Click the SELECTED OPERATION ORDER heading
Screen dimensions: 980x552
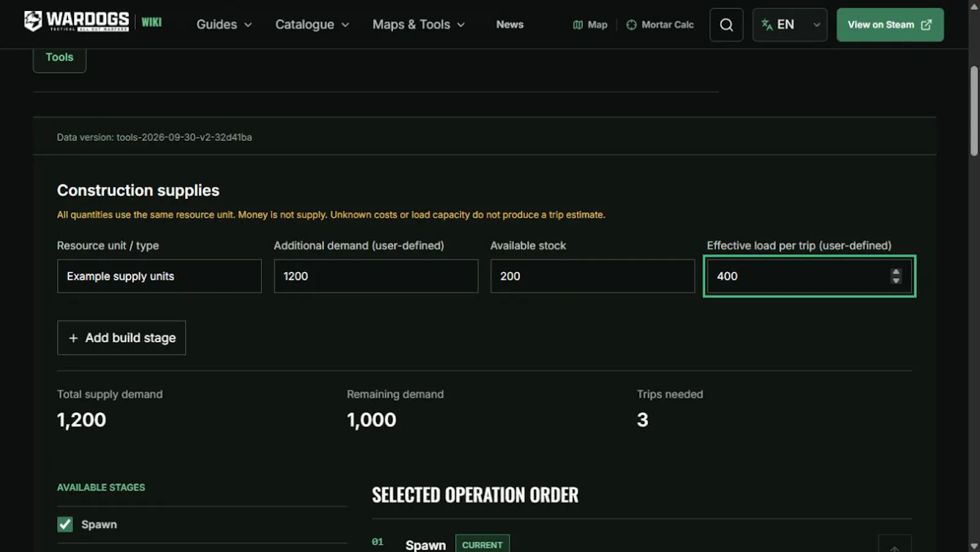[475, 495]
